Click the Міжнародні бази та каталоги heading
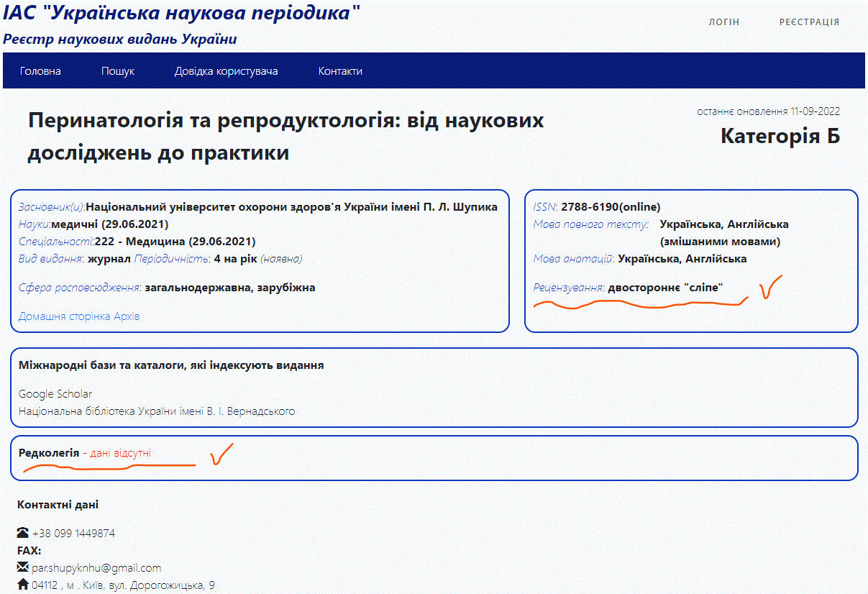The height and width of the screenshot is (594, 868). click(x=171, y=365)
